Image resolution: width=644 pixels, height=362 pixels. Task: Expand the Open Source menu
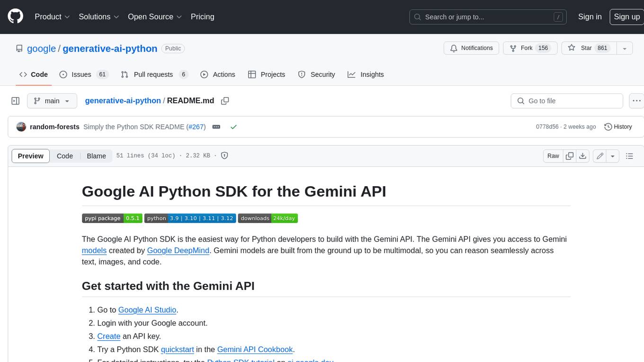155,17
